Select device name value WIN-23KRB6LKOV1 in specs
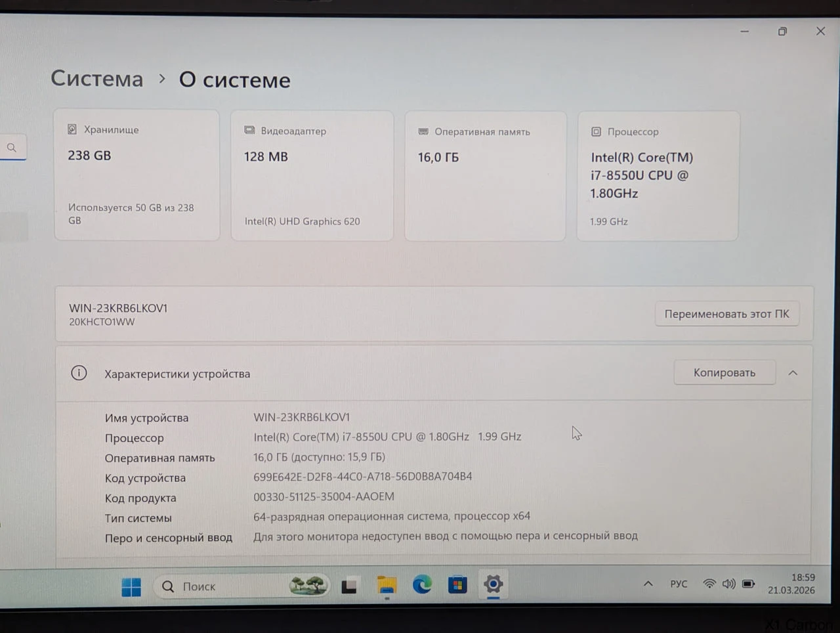The image size is (840, 633). (302, 417)
